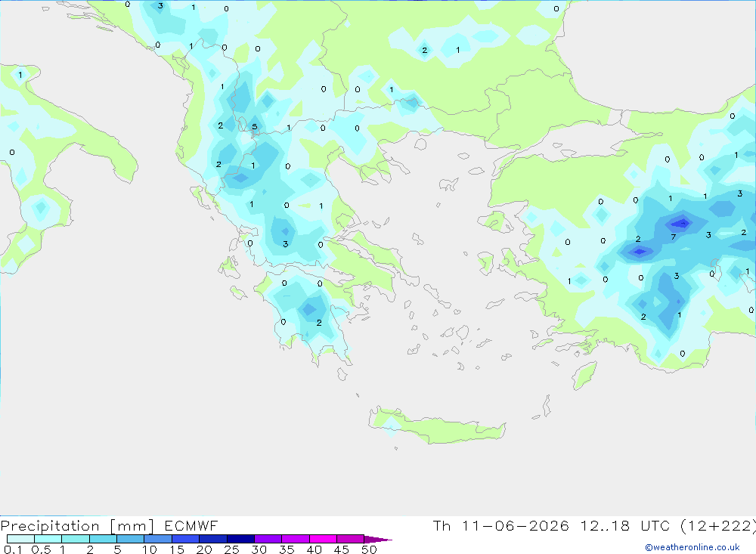Click the '35' legend scale label
This screenshot has height=554, width=756.
pyautogui.click(x=287, y=549)
